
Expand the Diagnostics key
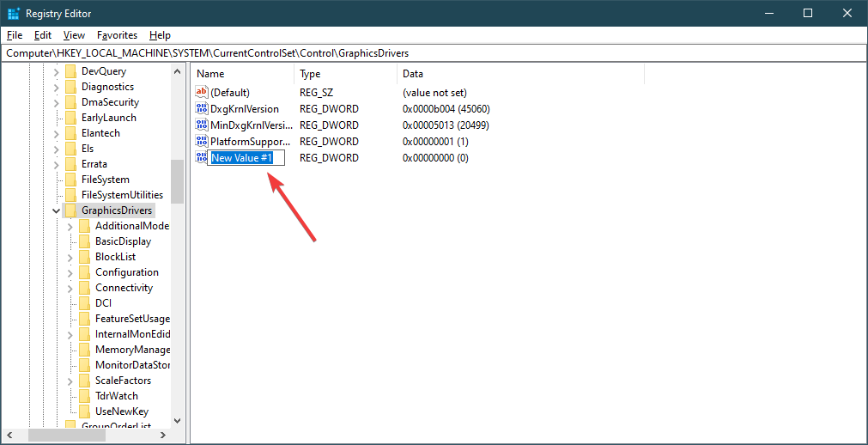pyautogui.click(x=57, y=87)
